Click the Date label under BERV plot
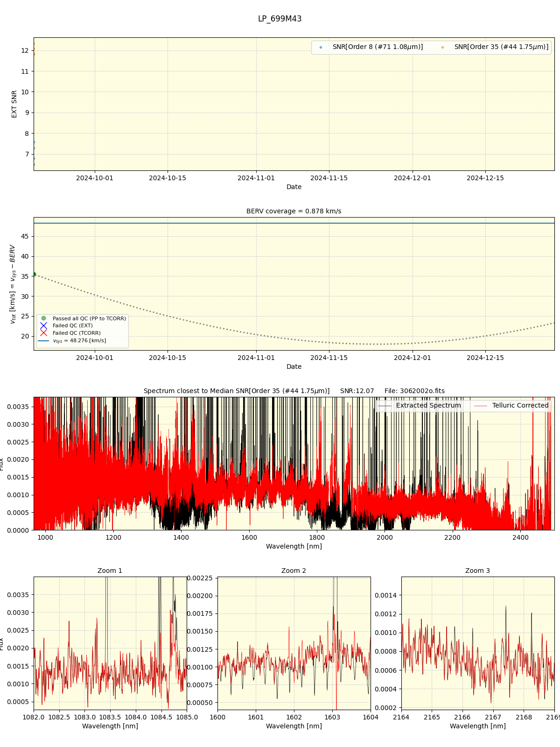 pyautogui.click(x=294, y=367)
